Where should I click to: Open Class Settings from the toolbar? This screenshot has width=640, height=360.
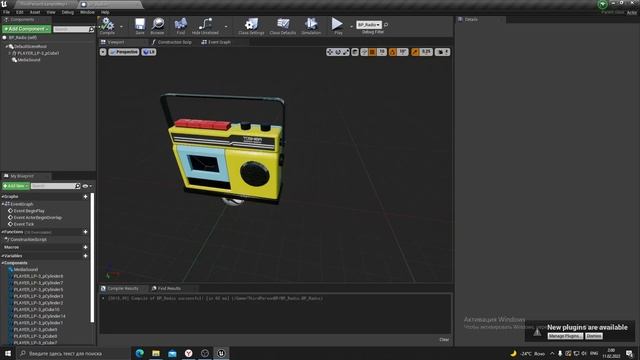[251, 24]
